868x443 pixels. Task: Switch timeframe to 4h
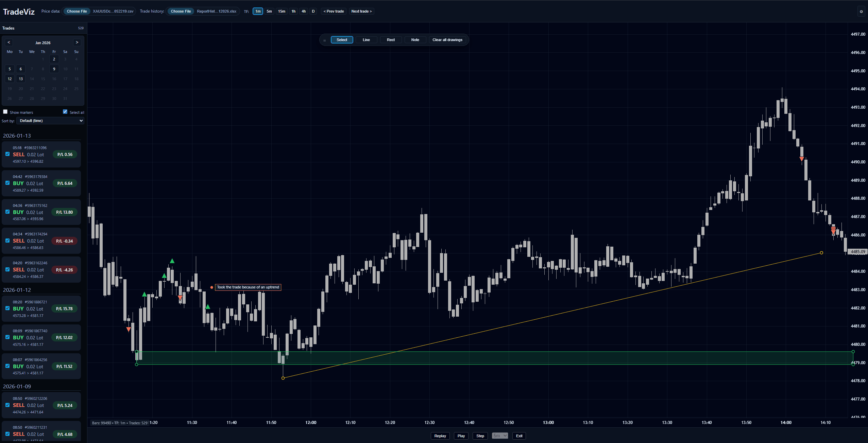pos(304,11)
